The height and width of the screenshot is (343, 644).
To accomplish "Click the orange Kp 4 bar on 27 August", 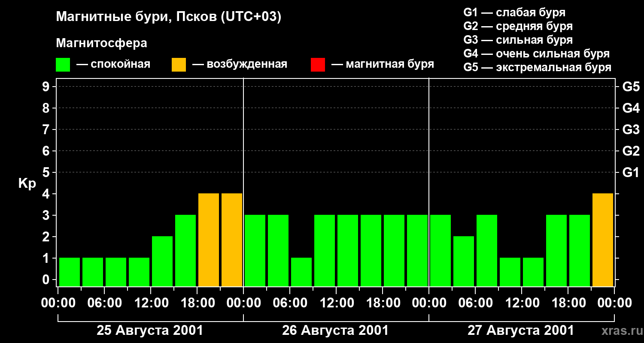I will (x=603, y=240).
